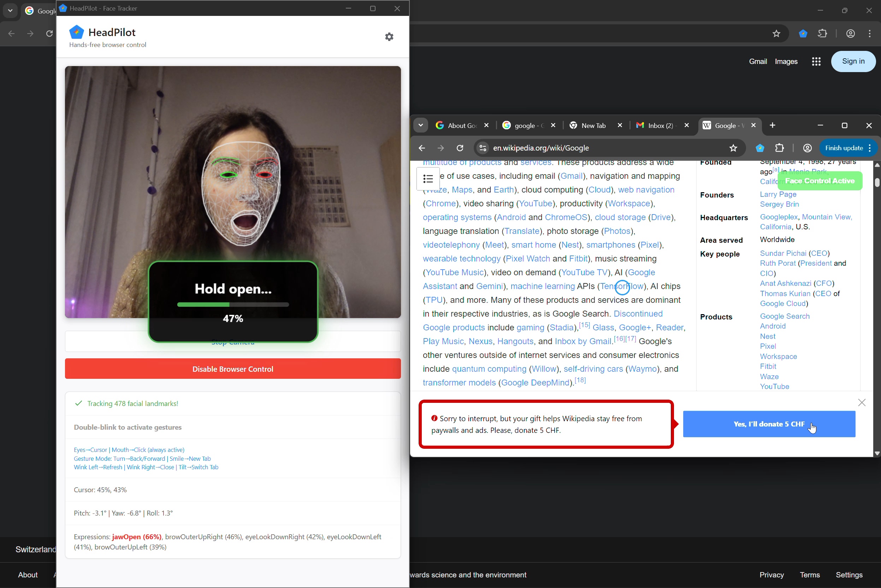The image size is (881, 588).
Task: Disable Browser Control
Action: (x=232, y=369)
